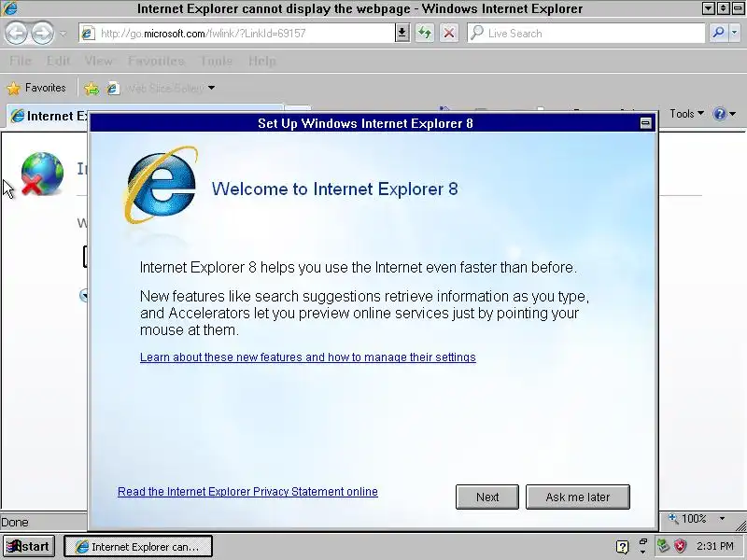This screenshot has width=747, height=560.
Task: Click the Favorites star button
Action: (36, 88)
